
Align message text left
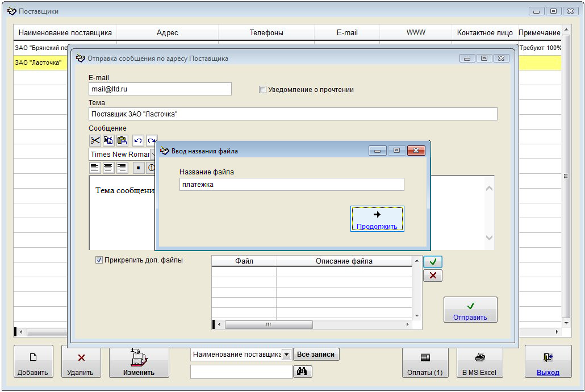pos(95,168)
